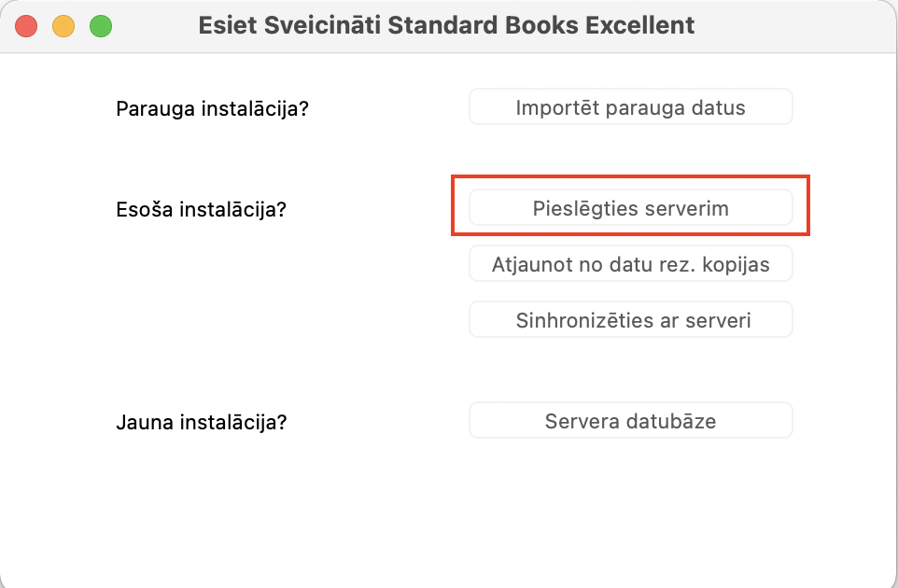Click the window title Esiet Sveicināti text
The width and height of the screenshot is (898, 588).
(446, 25)
